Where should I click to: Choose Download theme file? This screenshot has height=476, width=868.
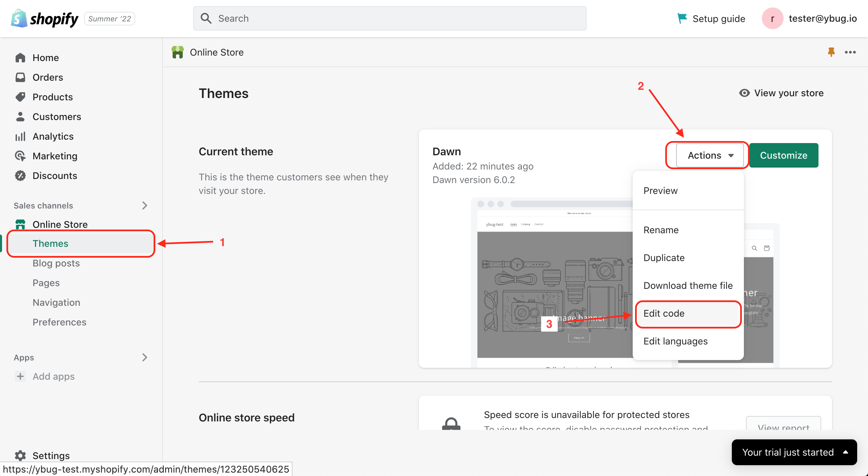(x=688, y=285)
